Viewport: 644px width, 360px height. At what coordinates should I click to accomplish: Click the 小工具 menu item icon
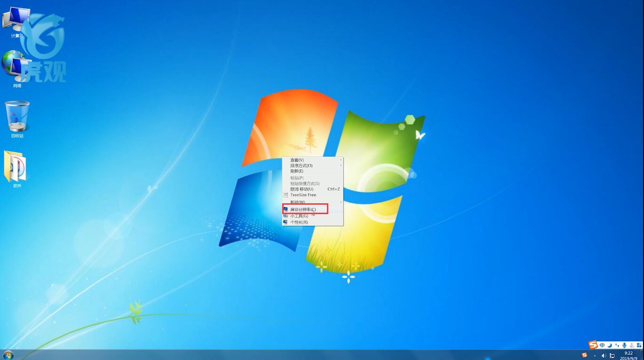(x=286, y=216)
